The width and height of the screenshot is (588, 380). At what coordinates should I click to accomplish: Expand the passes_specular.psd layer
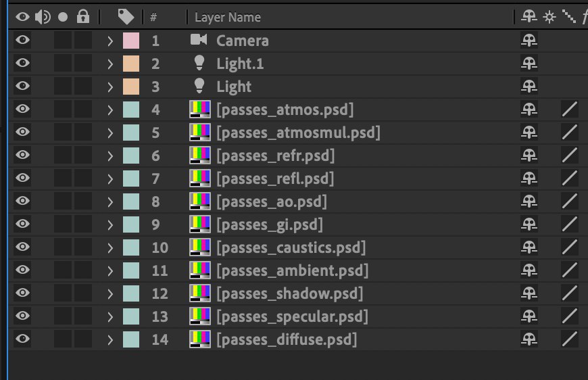(110, 317)
